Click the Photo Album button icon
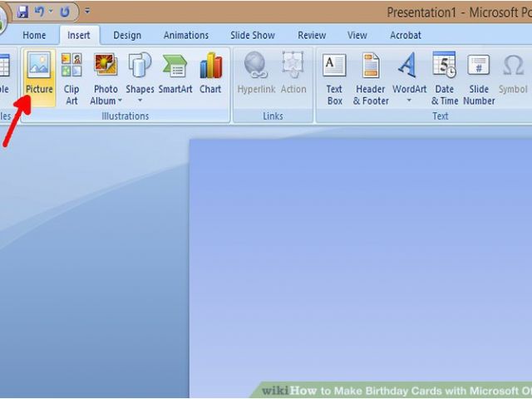532x399 pixels. [106, 65]
